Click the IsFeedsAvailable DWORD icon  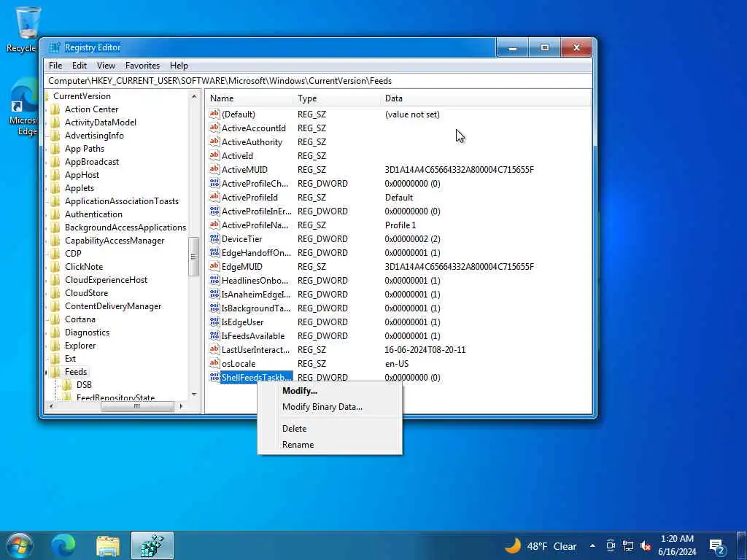pos(214,335)
